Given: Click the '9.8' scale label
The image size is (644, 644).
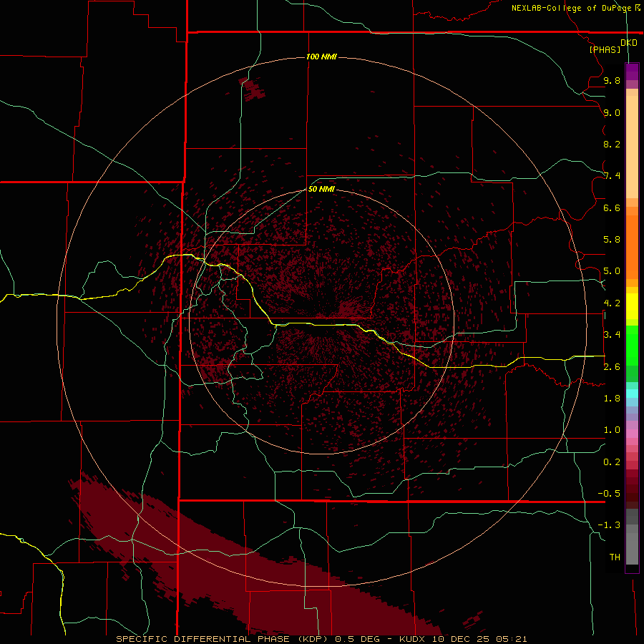Looking at the screenshot, I should 612,80.
